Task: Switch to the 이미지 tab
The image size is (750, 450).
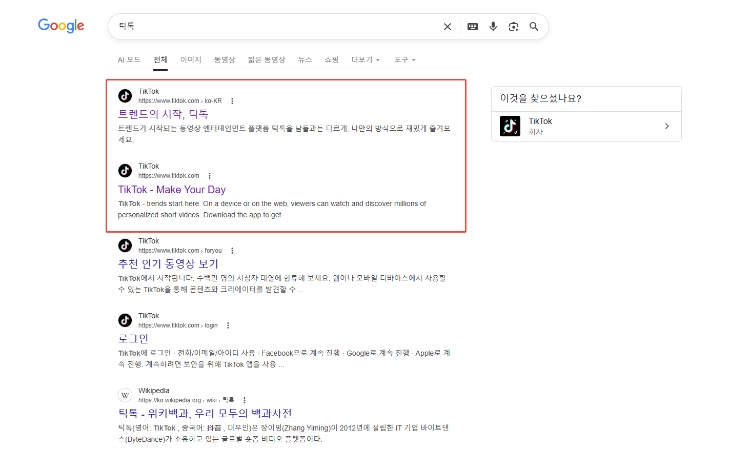Action: (191, 60)
